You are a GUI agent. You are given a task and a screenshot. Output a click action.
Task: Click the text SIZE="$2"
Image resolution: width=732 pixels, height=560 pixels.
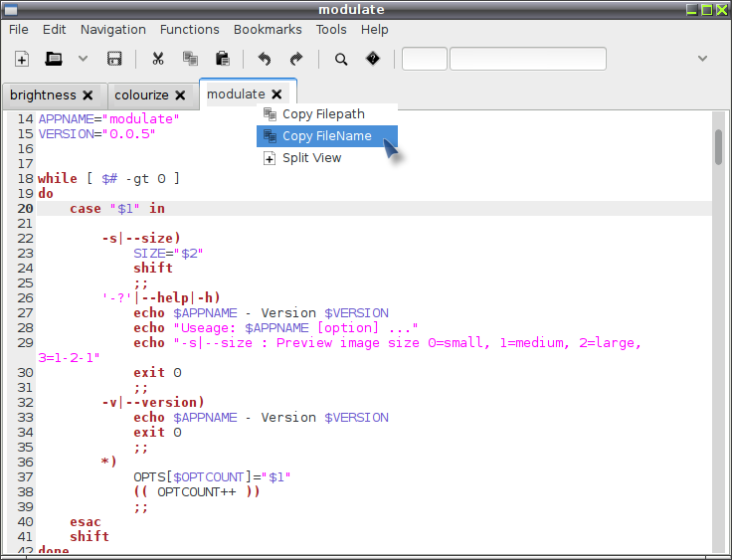tap(168, 254)
